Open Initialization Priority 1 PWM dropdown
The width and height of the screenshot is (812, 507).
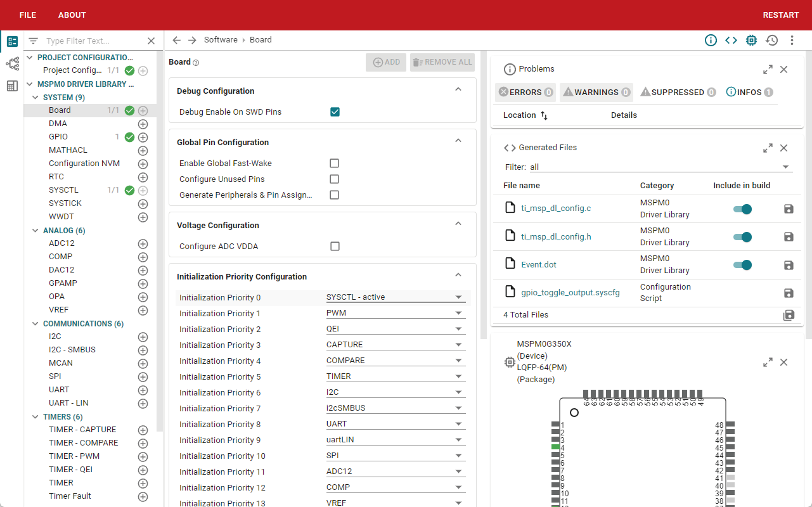[396, 313]
